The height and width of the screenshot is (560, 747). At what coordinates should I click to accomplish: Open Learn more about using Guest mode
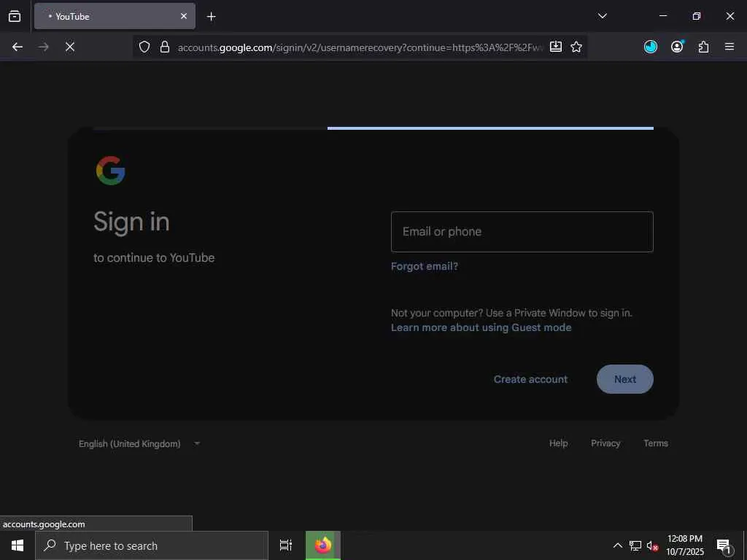click(x=481, y=327)
